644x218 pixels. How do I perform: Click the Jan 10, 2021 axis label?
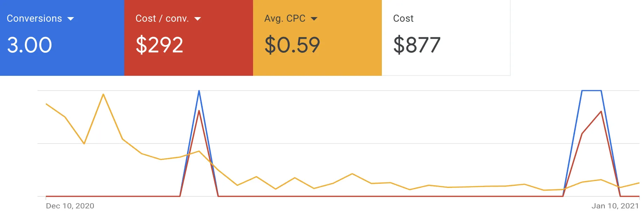[x=615, y=206]
